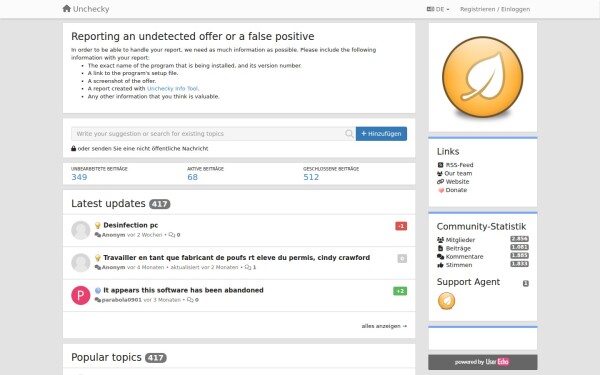Click the Mitglieder statistic row
This screenshot has width=600, height=375.
click(483, 240)
